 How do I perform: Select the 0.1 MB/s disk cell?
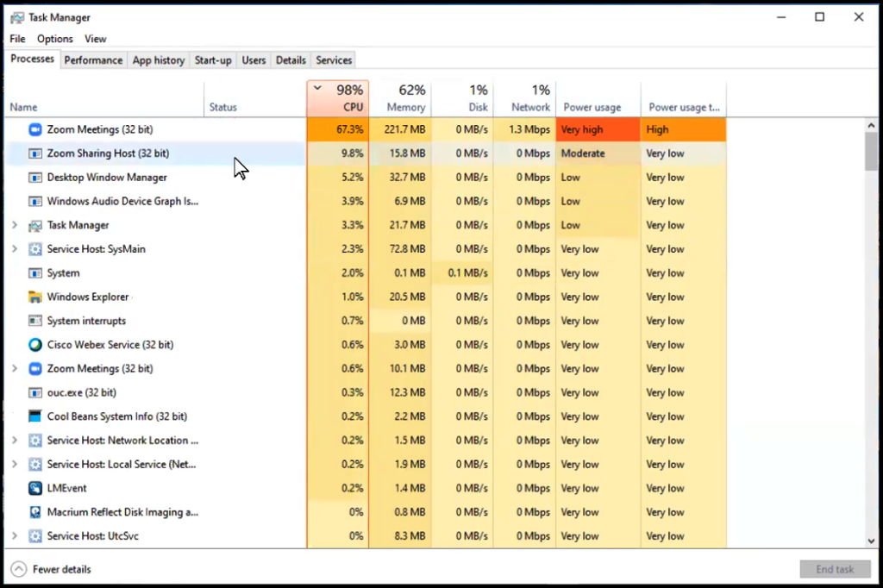(462, 273)
